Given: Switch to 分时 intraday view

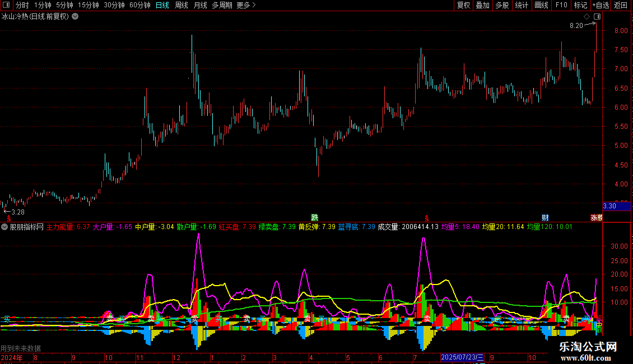Looking at the screenshot, I should tap(22, 5).
